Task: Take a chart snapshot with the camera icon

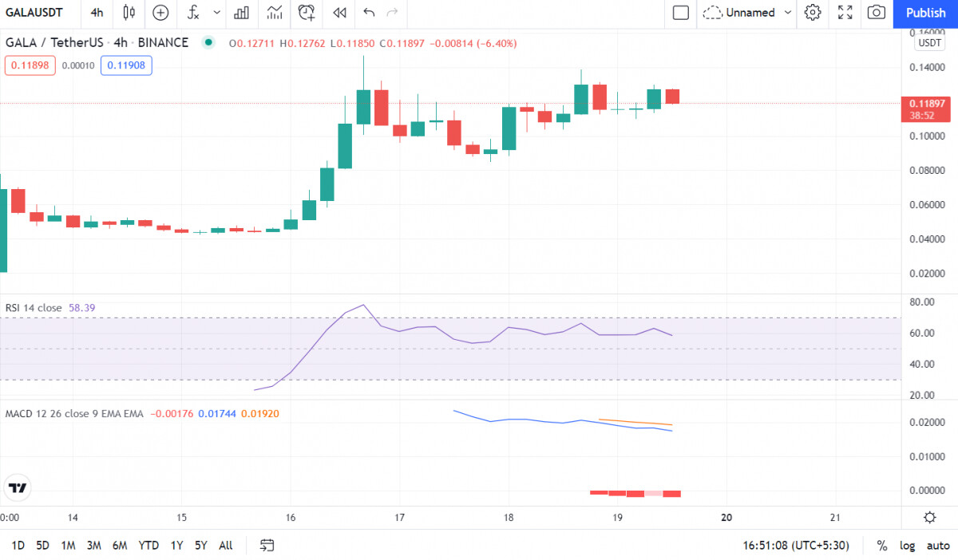Action: (877, 12)
